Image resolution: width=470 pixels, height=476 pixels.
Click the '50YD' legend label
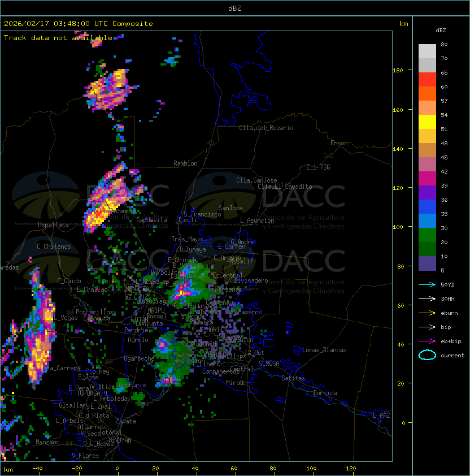447,284
